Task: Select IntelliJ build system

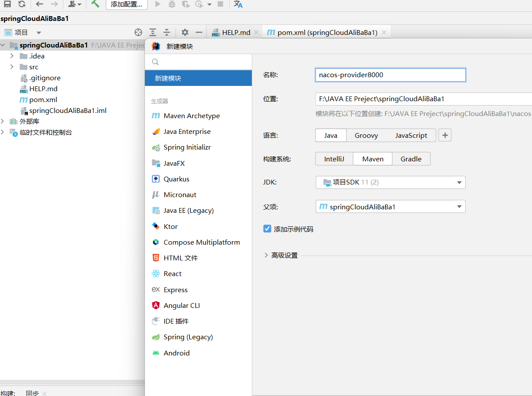Action: click(x=334, y=159)
